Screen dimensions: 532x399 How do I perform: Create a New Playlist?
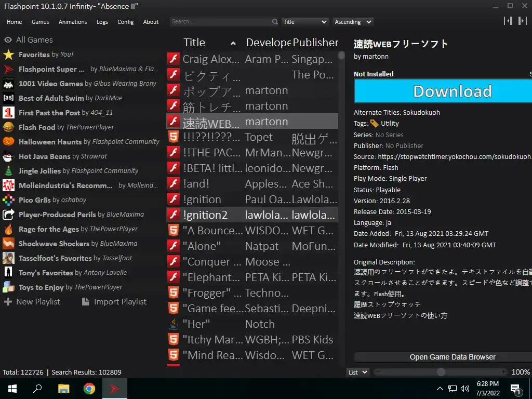[x=32, y=302]
